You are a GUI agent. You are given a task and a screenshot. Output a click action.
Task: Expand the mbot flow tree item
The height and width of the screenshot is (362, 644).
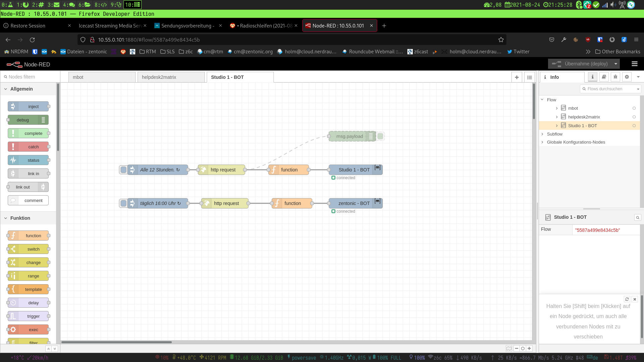coord(556,108)
